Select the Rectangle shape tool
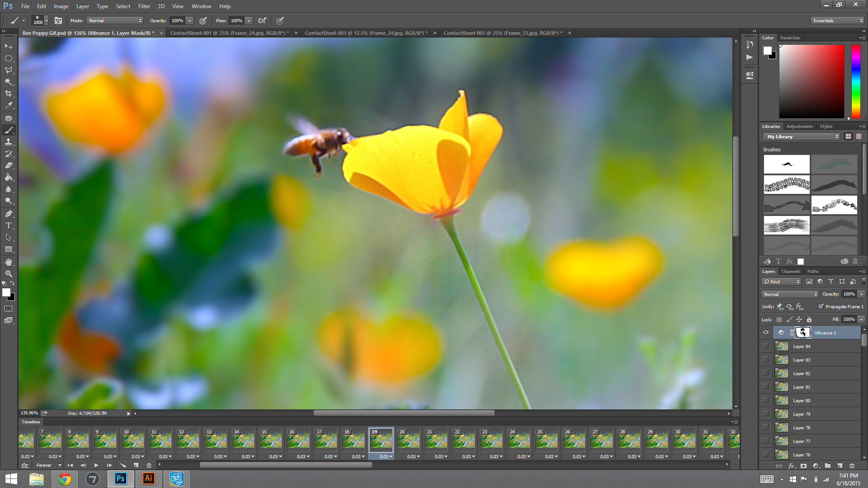The image size is (868, 488). pos(9,249)
